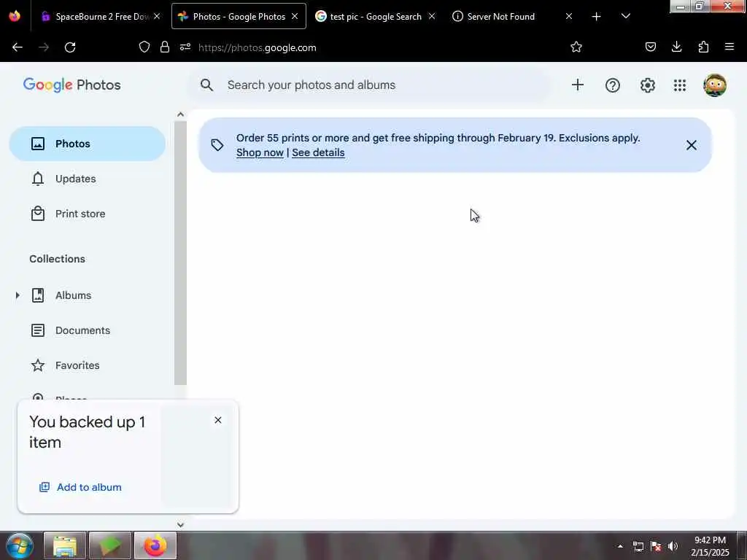Screen dimensions: 747x560
Task: Open the Create plus menu
Action: [578, 85]
